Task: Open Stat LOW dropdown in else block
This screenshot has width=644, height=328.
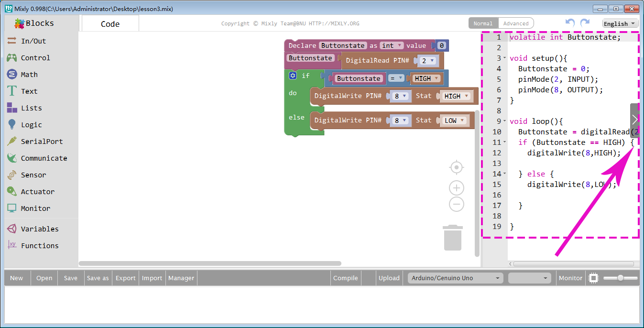Action: tap(454, 120)
